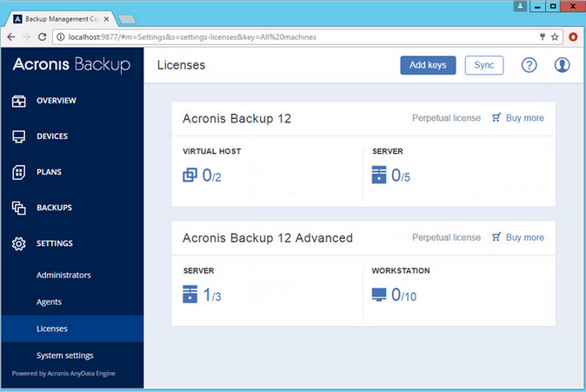This screenshot has width=586, height=392.
Task: Select the Plans icon in sidebar
Action: tap(18, 172)
